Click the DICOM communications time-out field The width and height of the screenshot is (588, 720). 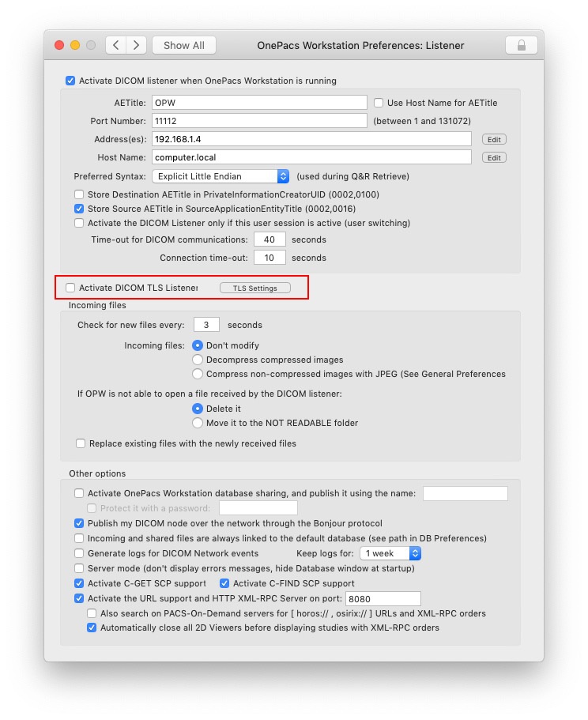[269, 239]
